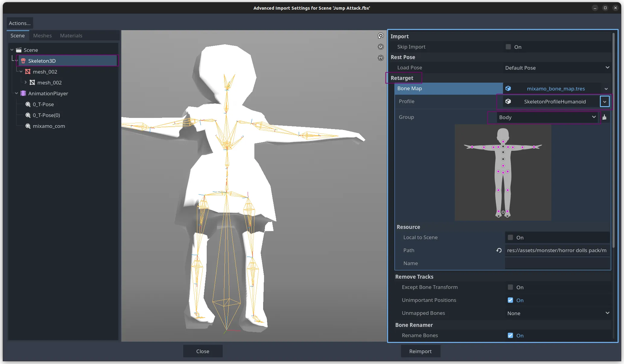Select the 0_T-Pose animation icon
The width and height of the screenshot is (624, 364).
tap(28, 104)
